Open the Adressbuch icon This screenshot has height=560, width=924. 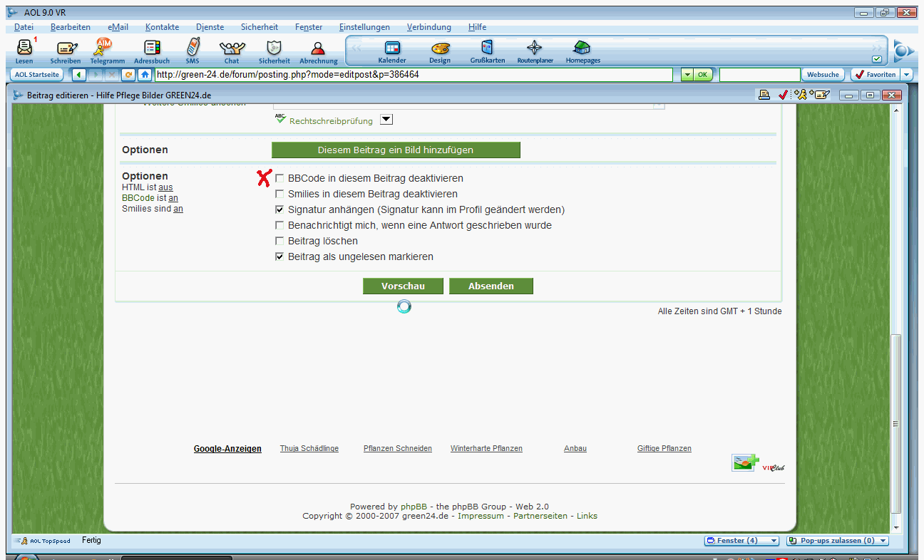coord(152,48)
